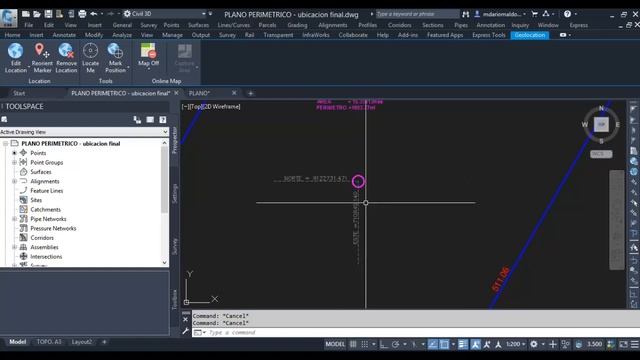Click the Toolspace help question icon
Screen dimensions: 640x360
click(162, 120)
